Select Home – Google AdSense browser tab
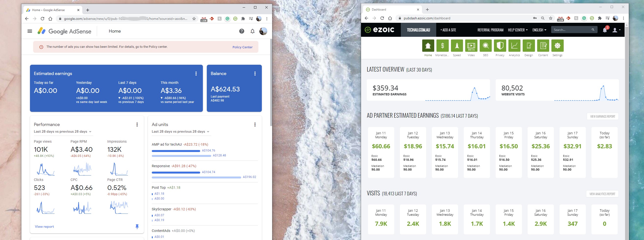644x240 pixels. pyautogui.click(x=53, y=10)
